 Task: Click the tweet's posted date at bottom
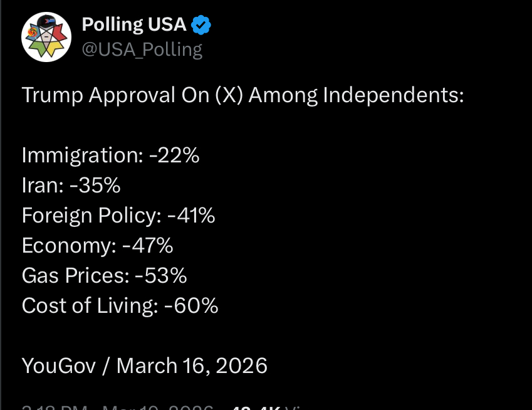point(157,406)
